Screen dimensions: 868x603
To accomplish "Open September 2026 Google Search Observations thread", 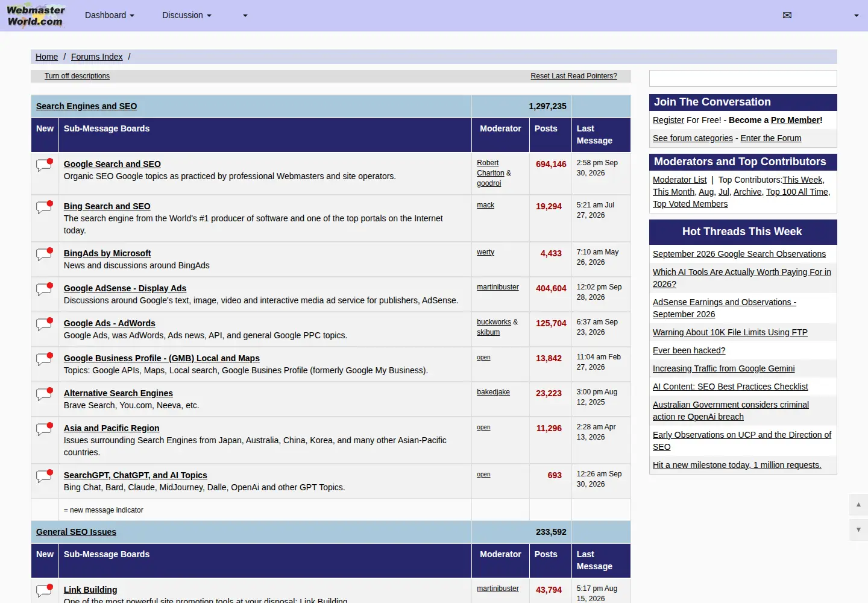I will (739, 254).
